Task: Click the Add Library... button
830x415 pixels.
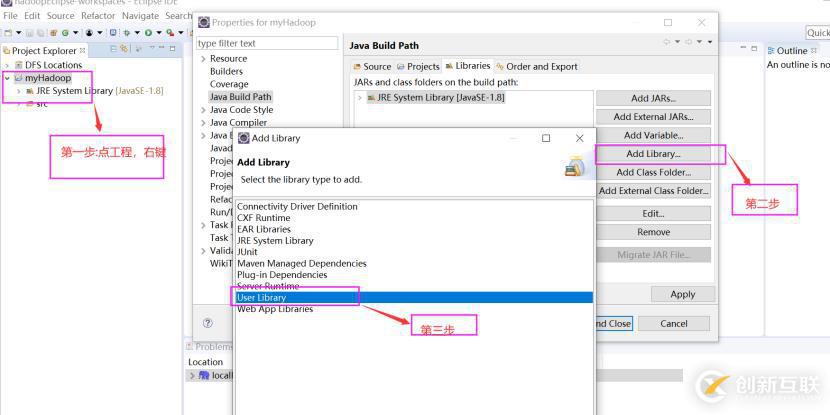Action: (x=653, y=154)
